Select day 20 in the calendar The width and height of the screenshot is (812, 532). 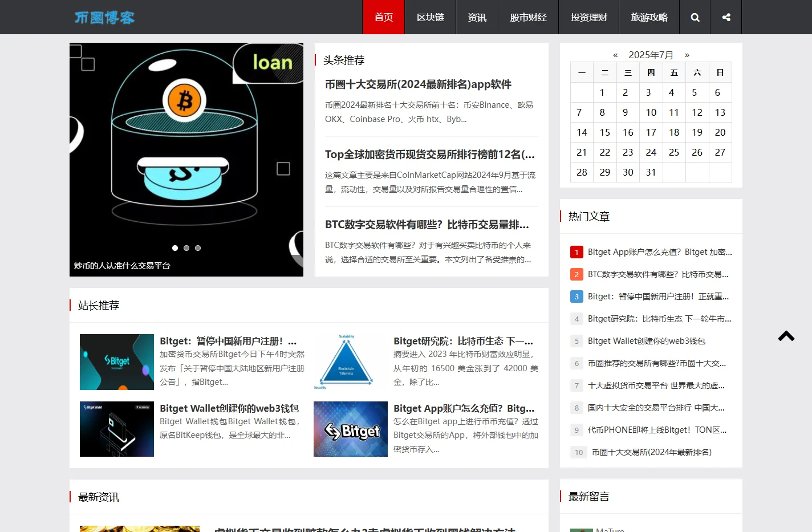click(720, 132)
